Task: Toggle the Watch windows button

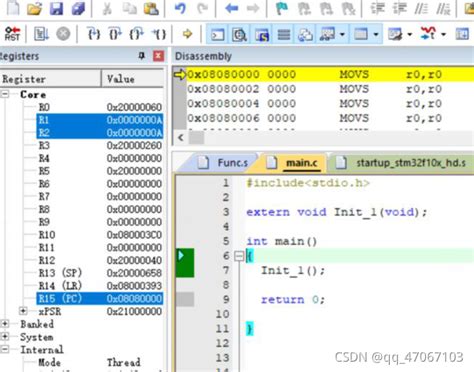Action: 327,34
